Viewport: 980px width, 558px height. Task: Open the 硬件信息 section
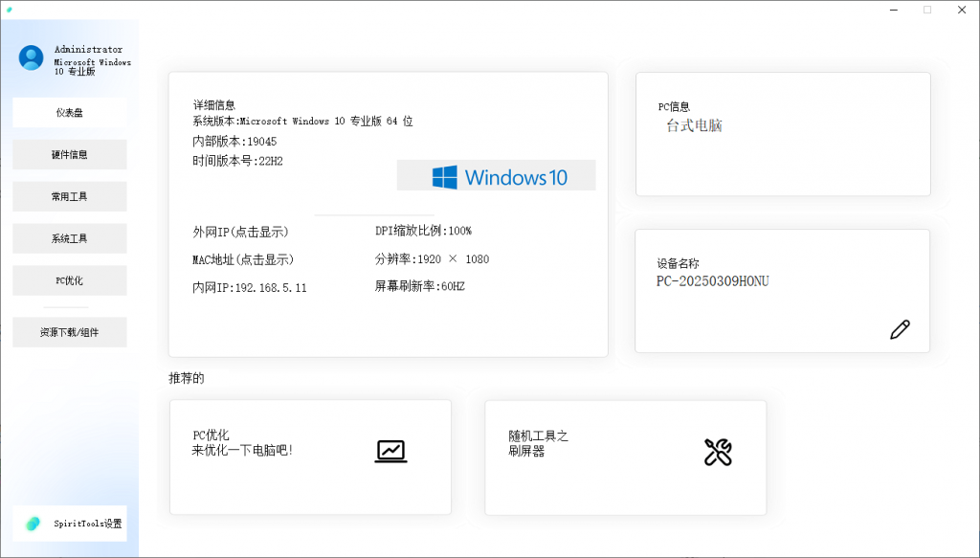click(x=69, y=154)
